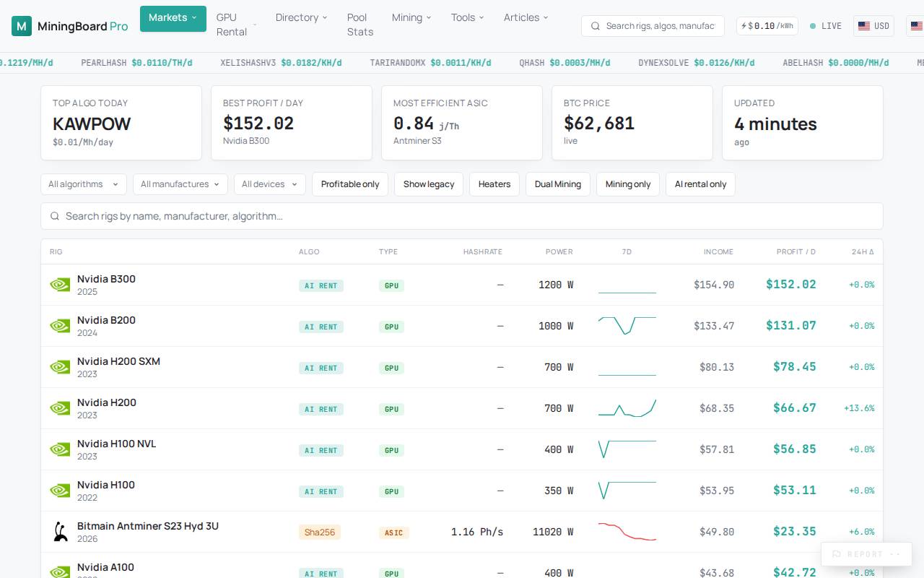This screenshot has height=578, width=924.
Task: Click the $152.02 best profit card value
Action: tap(258, 124)
